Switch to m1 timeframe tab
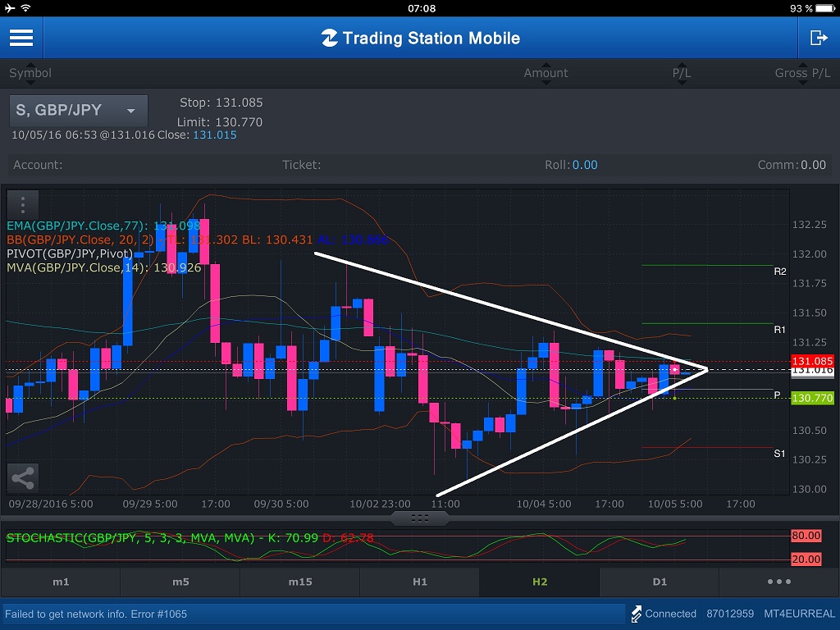 click(61, 582)
